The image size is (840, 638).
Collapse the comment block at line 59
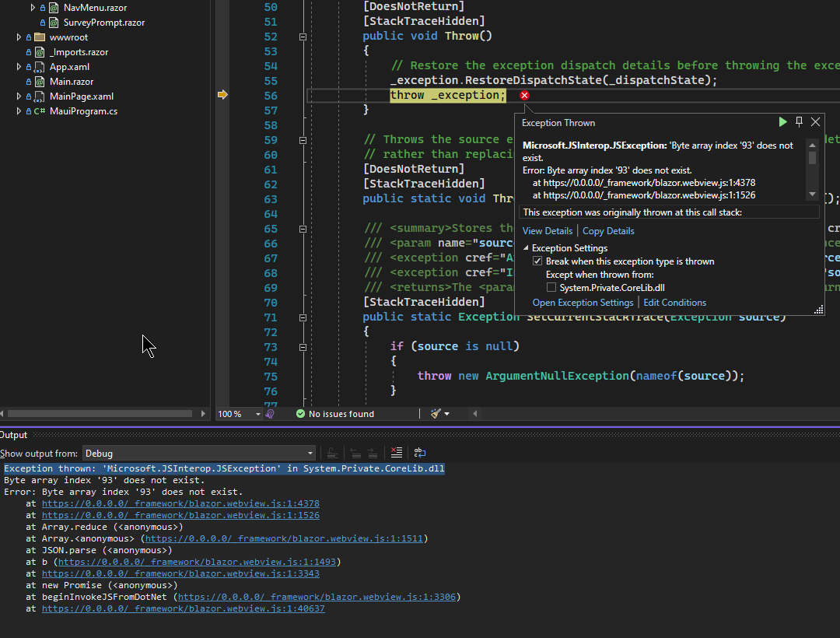(x=303, y=140)
